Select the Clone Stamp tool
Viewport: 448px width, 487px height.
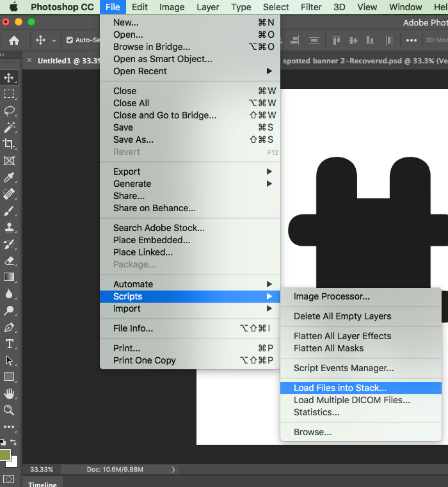9,228
